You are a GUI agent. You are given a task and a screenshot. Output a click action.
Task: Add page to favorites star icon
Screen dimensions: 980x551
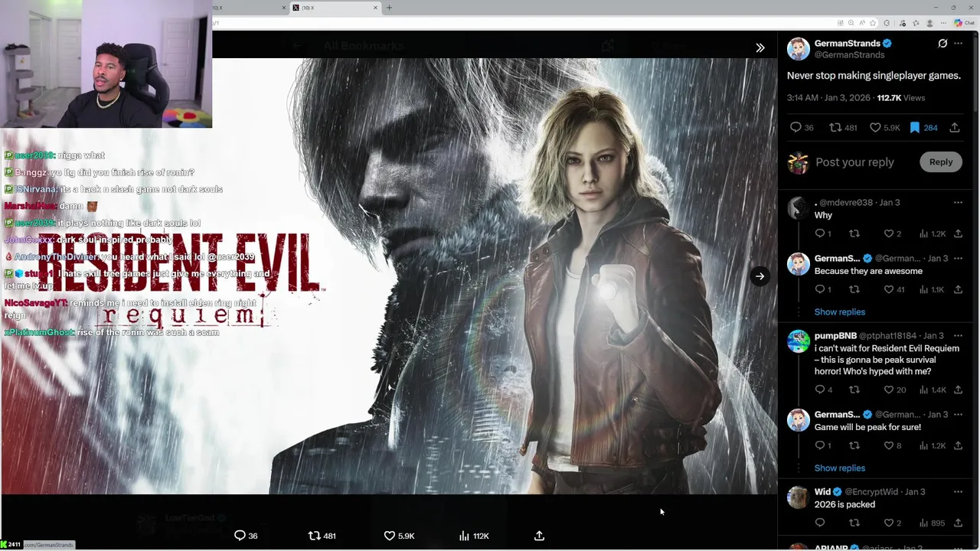(x=873, y=23)
